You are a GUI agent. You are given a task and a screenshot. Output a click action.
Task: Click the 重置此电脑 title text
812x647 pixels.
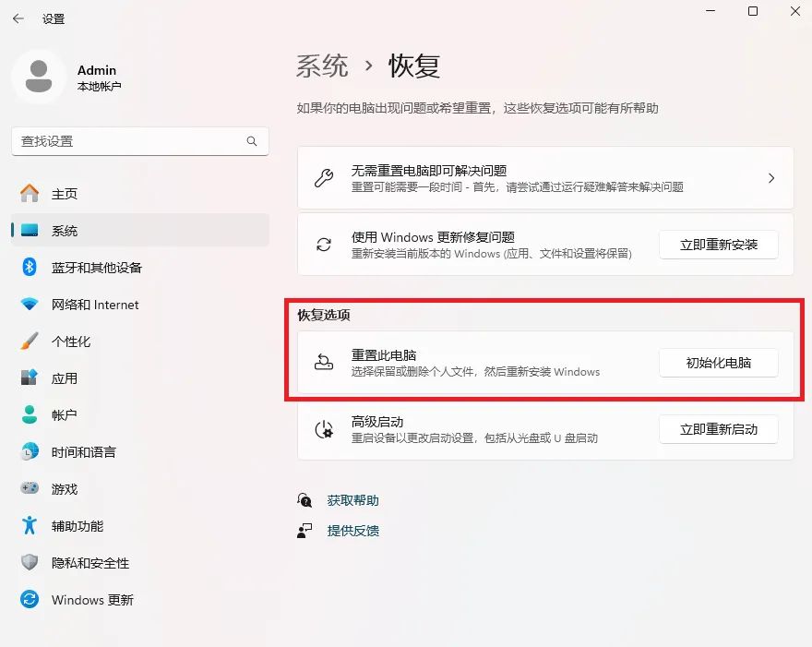click(384, 354)
